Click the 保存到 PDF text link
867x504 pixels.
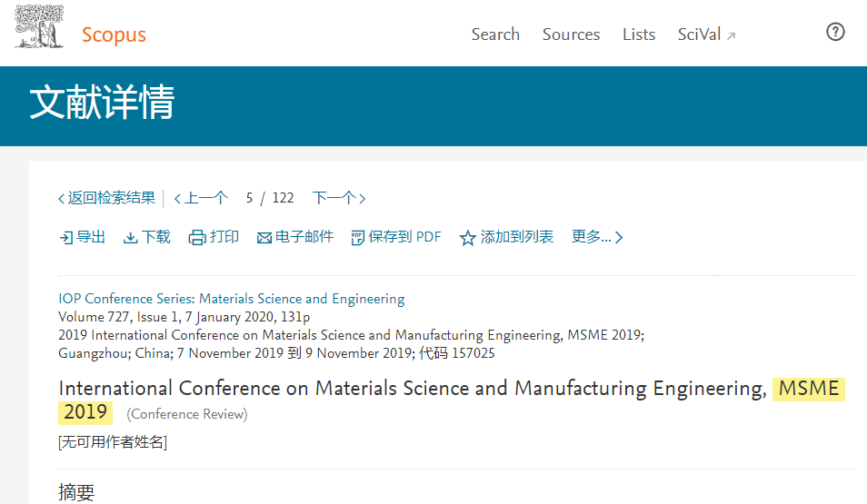(x=404, y=237)
